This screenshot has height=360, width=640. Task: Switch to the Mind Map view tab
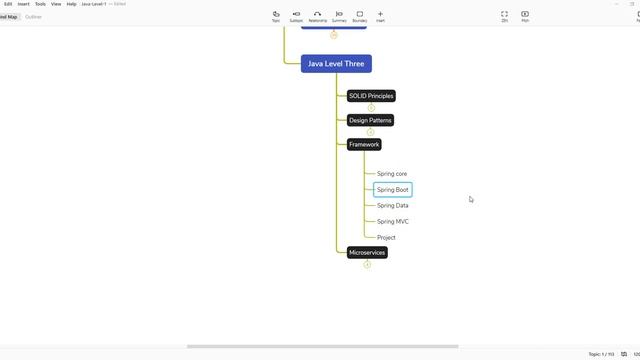click(x=9, y=17)
